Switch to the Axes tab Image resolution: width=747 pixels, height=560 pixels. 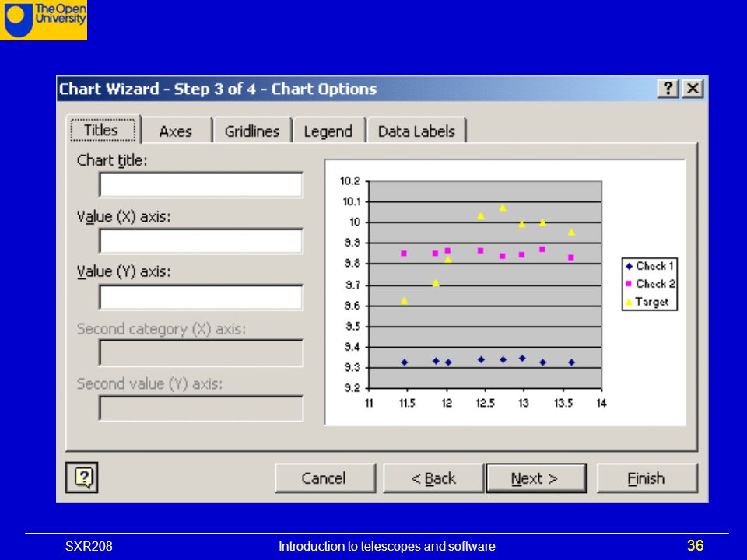tap(176, 131)
